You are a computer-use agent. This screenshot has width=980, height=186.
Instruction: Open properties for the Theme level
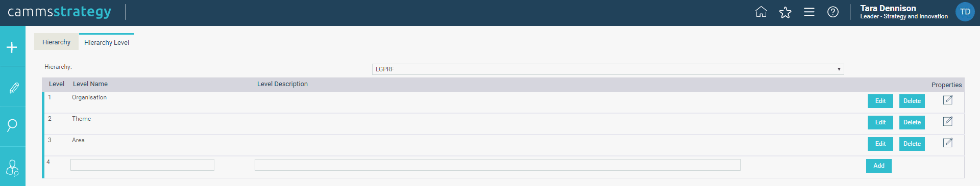point(948,121)
